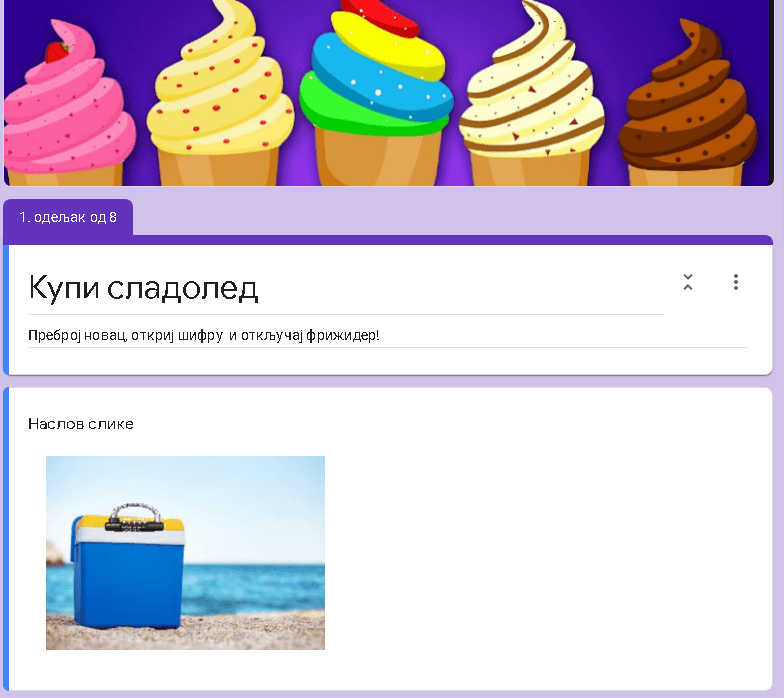Viewport: 784px width, 698px height.
Task: Open the section's three-dot options menu
Action: (736, 282)
